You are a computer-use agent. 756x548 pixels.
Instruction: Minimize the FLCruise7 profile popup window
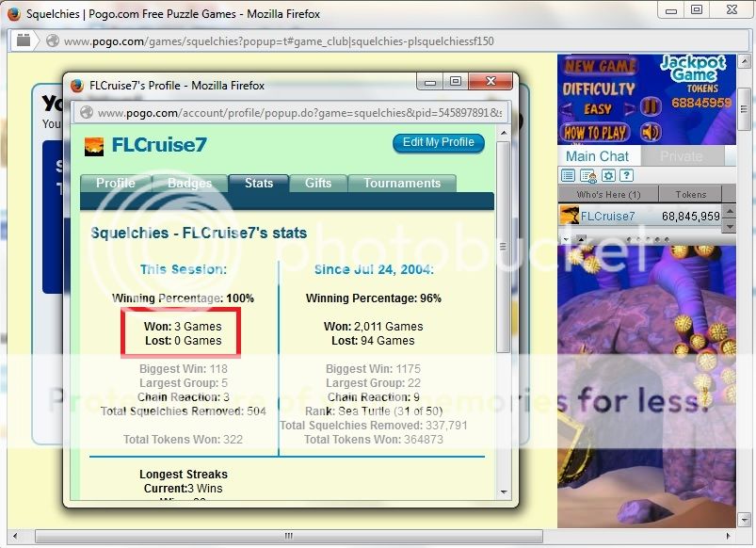[x=430, y=82]
